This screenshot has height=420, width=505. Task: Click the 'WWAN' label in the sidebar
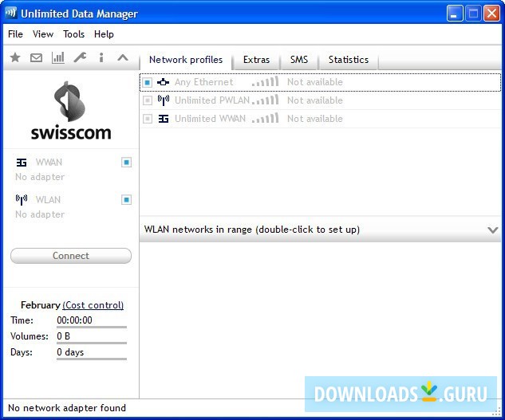point(49,163)
